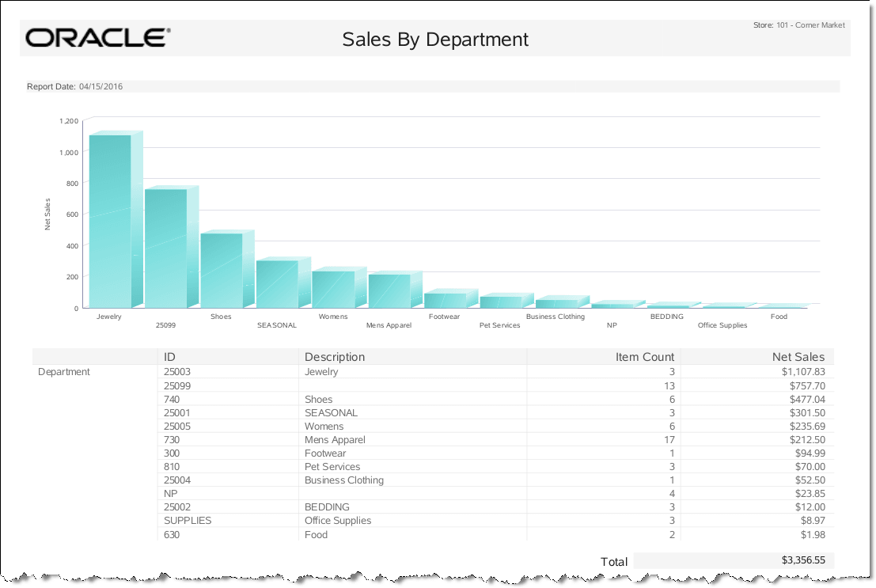Click the ID cell 740
The image size is (876, 588).
(172, 399)
